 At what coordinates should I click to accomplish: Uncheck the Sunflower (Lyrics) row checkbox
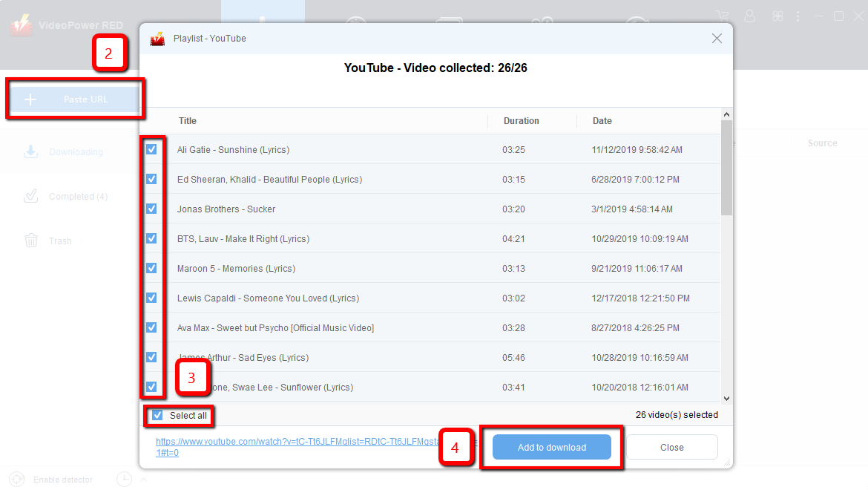151,387
